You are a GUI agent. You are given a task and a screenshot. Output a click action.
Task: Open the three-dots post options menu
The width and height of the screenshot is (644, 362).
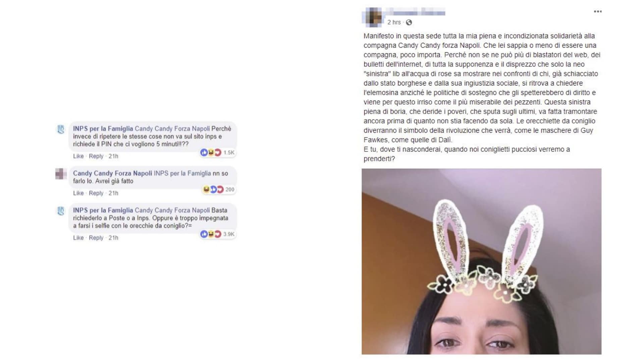[598, 11]
